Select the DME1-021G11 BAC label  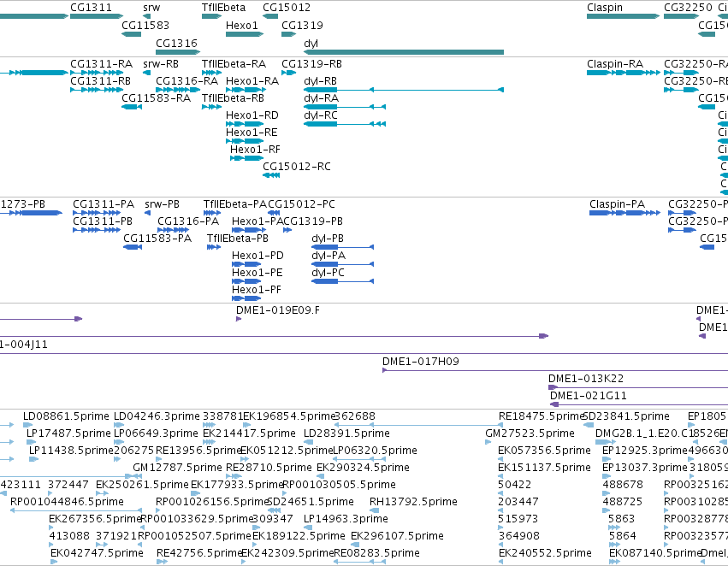tap(589, 396)
